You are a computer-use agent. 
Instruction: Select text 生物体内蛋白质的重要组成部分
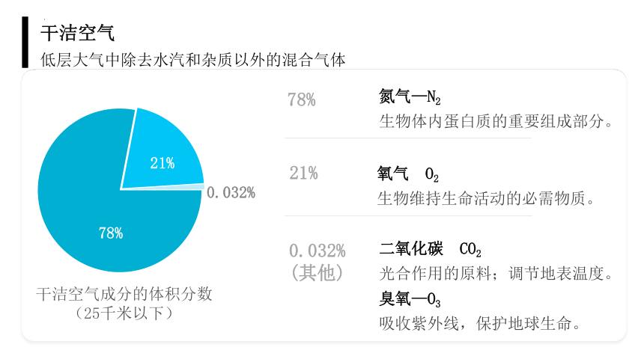(492, 121)
